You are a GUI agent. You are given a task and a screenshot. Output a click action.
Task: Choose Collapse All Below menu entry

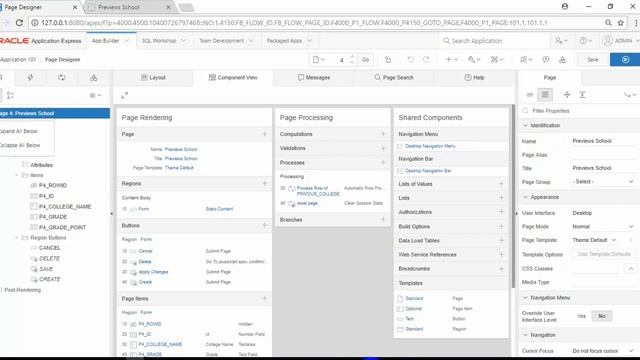(20, 145)
